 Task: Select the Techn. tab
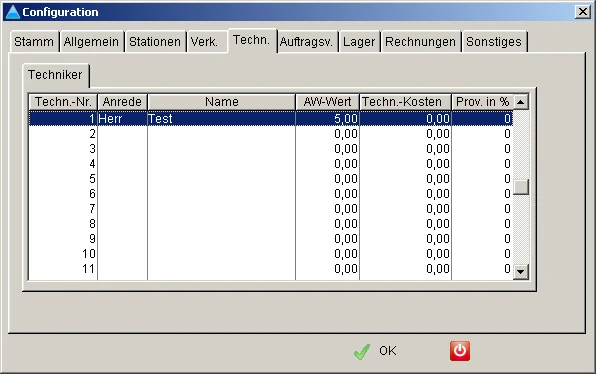coord(252,40)
